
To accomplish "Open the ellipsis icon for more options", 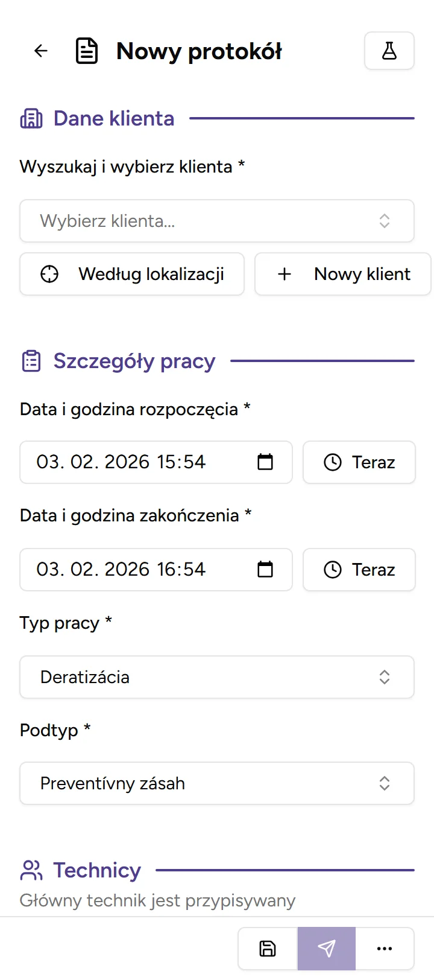I will 385,948.
